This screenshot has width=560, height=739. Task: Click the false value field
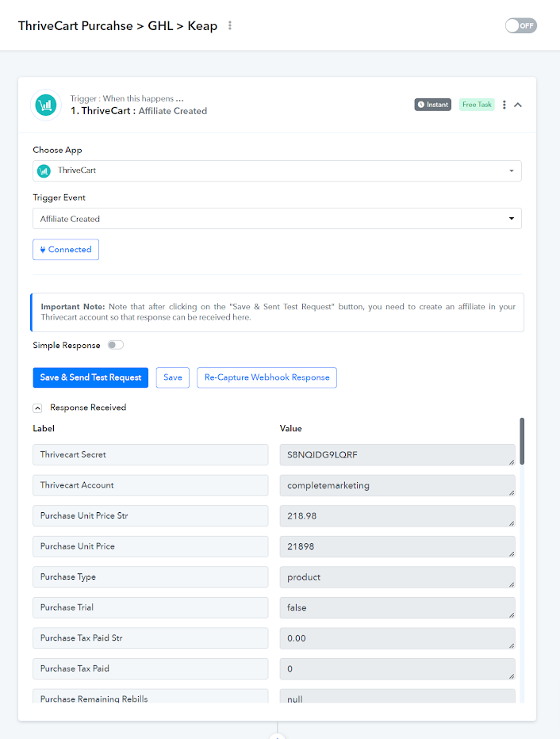[x=397, y=608]
